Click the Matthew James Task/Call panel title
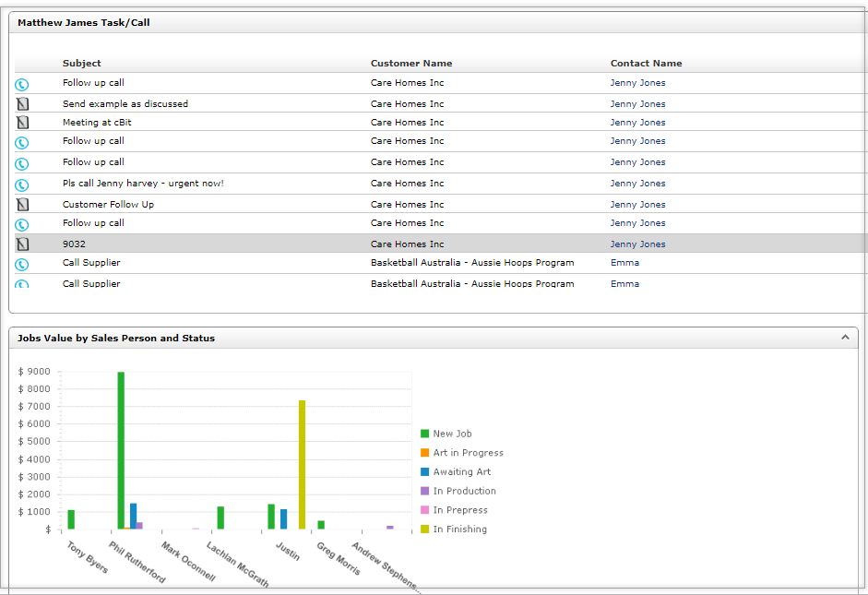 pyautogui.click(x=84, y=23)
